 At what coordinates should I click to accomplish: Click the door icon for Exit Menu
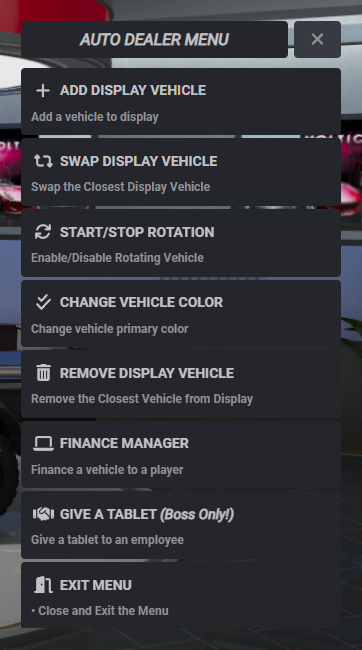tap(43, 585)
